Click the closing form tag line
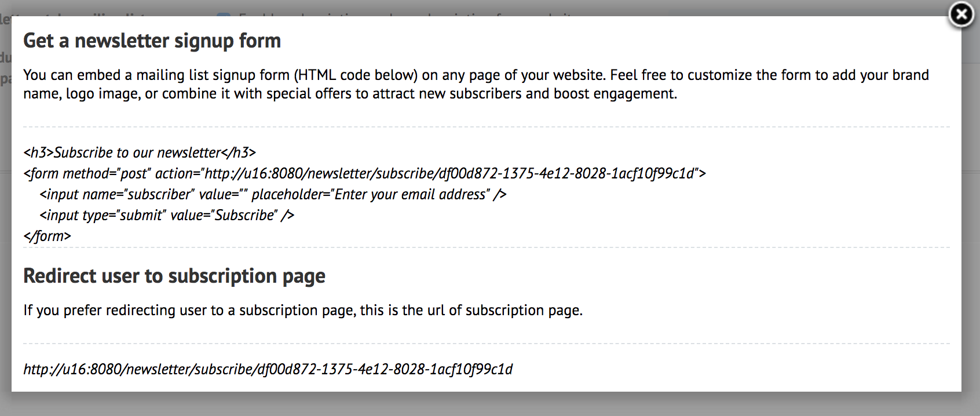Viewport: 980px width, 416px height. (47, 236)
